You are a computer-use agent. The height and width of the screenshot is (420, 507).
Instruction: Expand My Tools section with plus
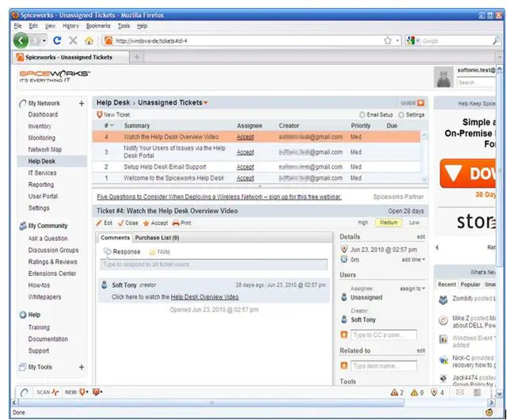coord(82,367)
